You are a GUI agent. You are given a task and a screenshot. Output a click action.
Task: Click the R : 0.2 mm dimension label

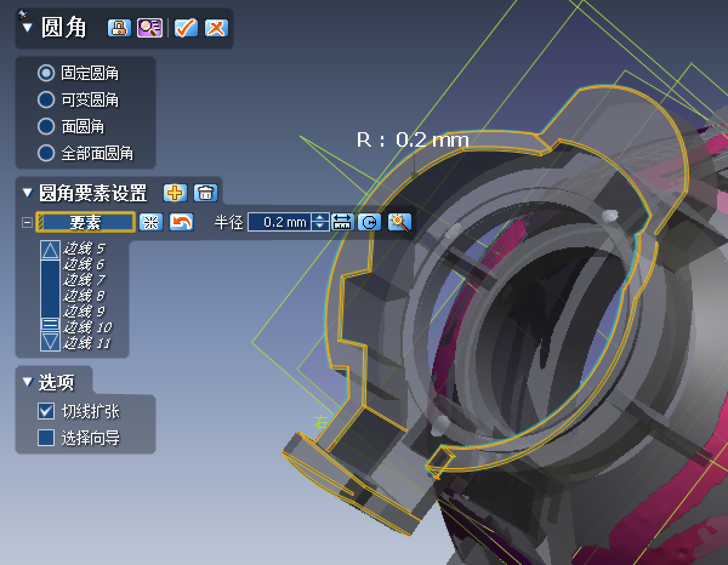413,140
